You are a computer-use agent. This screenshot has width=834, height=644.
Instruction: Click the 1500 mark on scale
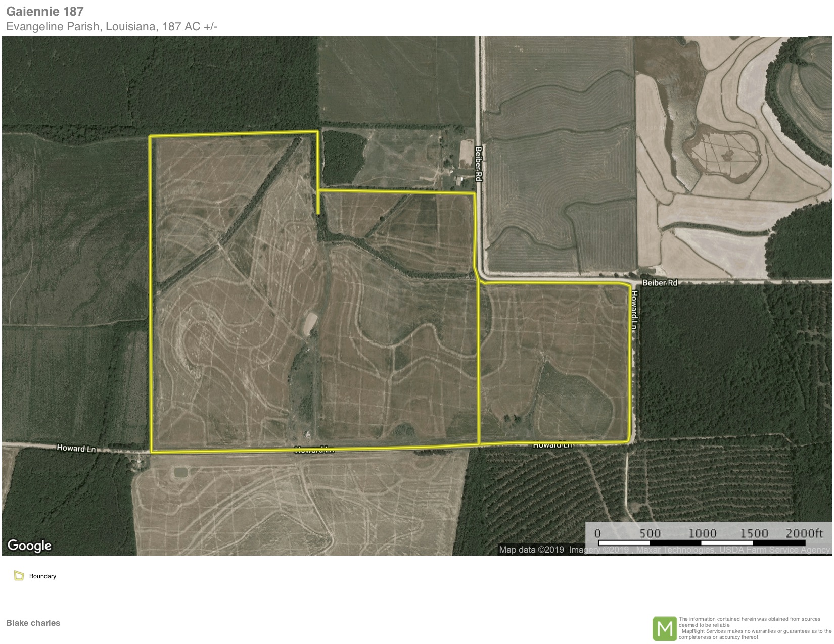pyautogui.click(x=754, y=533)
